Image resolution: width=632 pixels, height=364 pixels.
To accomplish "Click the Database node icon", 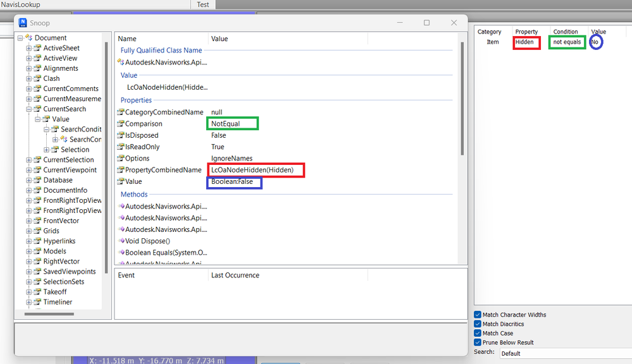I will point(37,180).
